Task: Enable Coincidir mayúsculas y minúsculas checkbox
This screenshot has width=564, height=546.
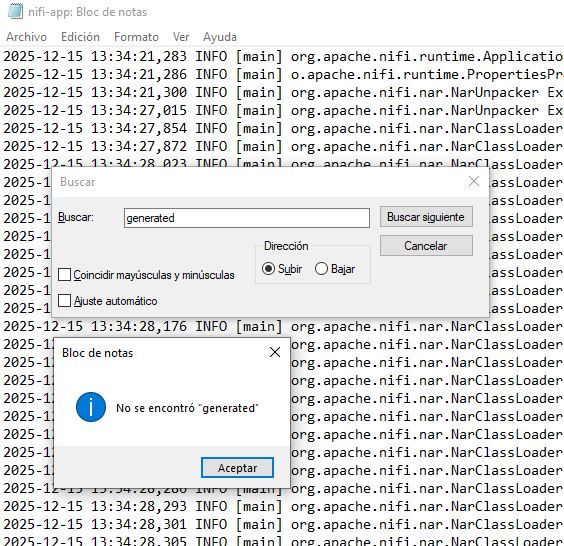Action: pyautogui.click(x=64, y=275)
